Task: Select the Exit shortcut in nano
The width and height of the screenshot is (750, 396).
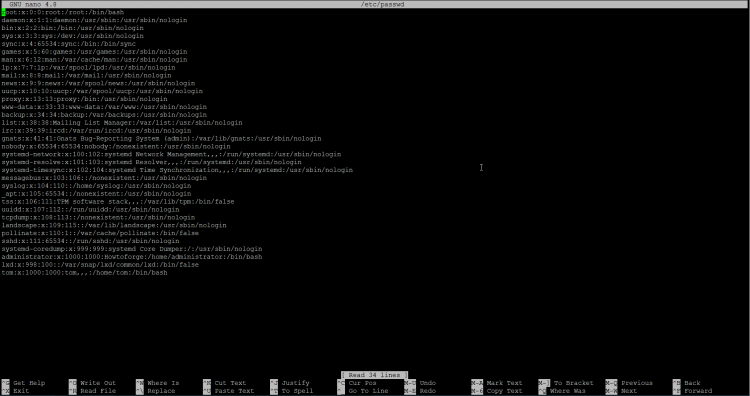Action: click(15, 391)
